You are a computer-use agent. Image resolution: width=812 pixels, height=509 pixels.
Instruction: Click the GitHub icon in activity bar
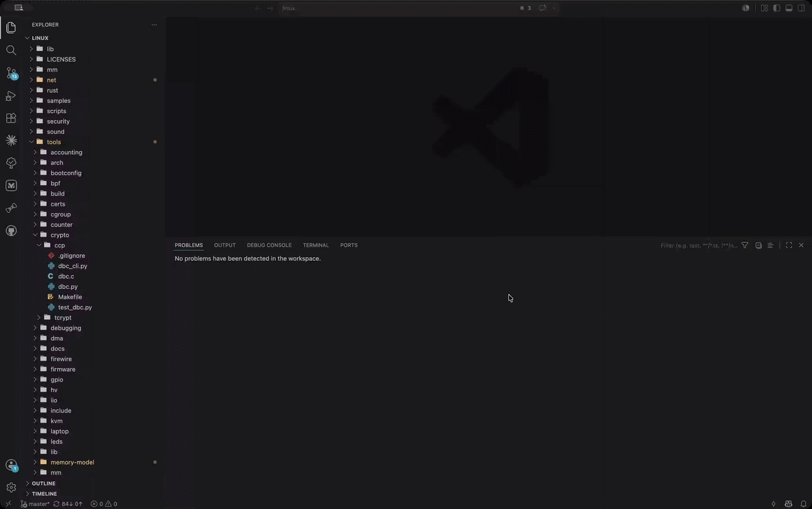click(x=11, y=230)
